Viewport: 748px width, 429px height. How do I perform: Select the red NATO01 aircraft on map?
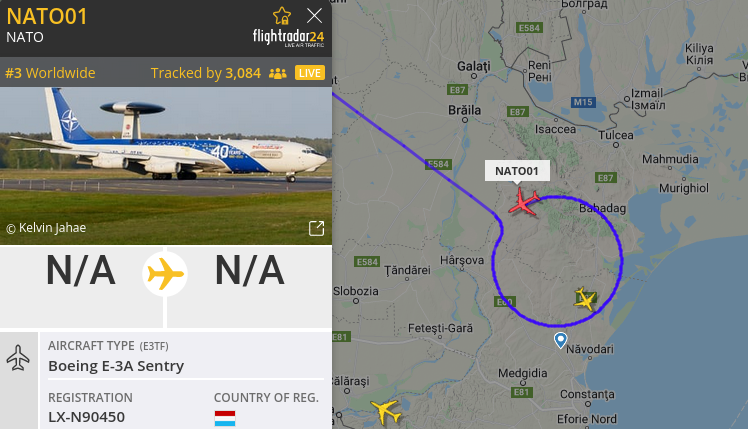pos(524,202)
